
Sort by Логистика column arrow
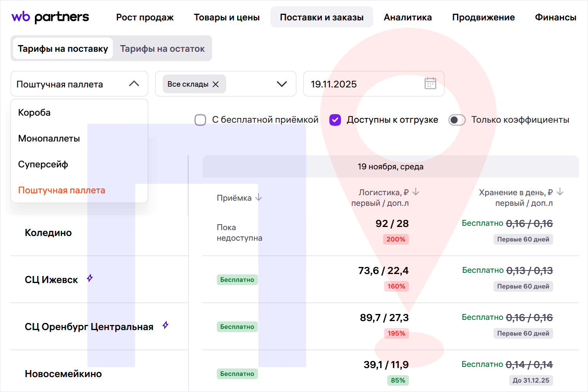(416, 192)
